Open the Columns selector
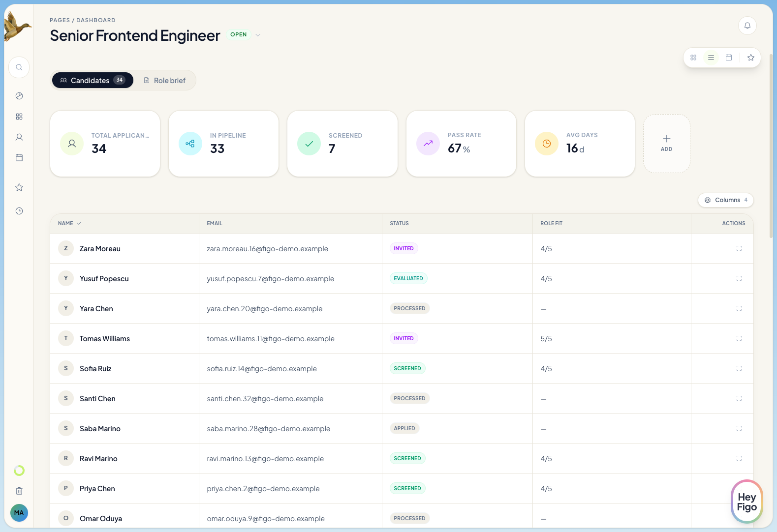Image resolution: width=777 pixels, height=532 pixels. click(x=725, y=200)
